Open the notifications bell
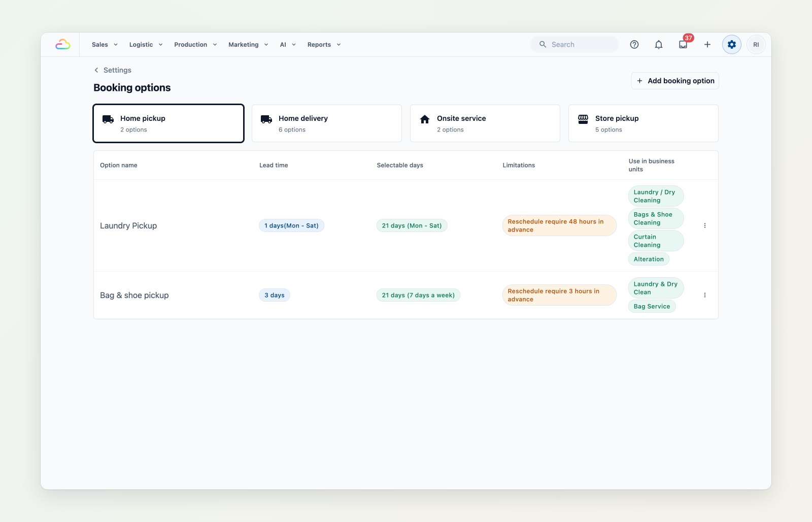The width and height of the screenshot is (812, 522). pyautogui.click(x=659, y=45)
